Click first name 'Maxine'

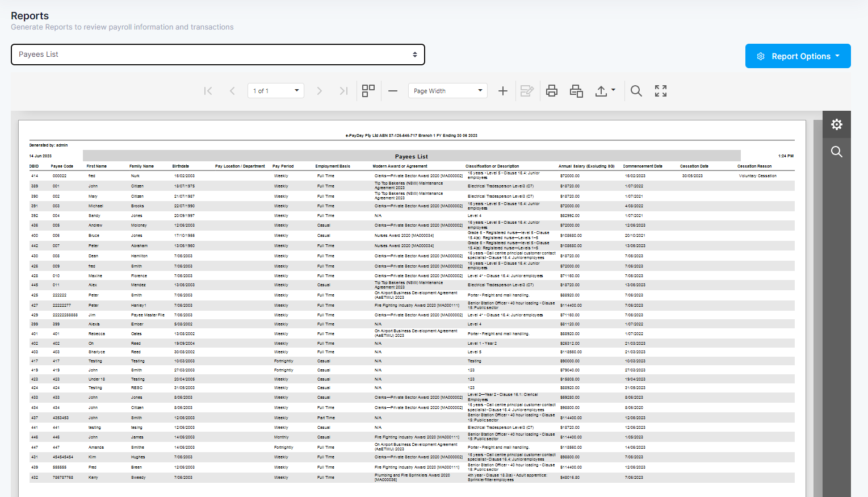(95, 276)
